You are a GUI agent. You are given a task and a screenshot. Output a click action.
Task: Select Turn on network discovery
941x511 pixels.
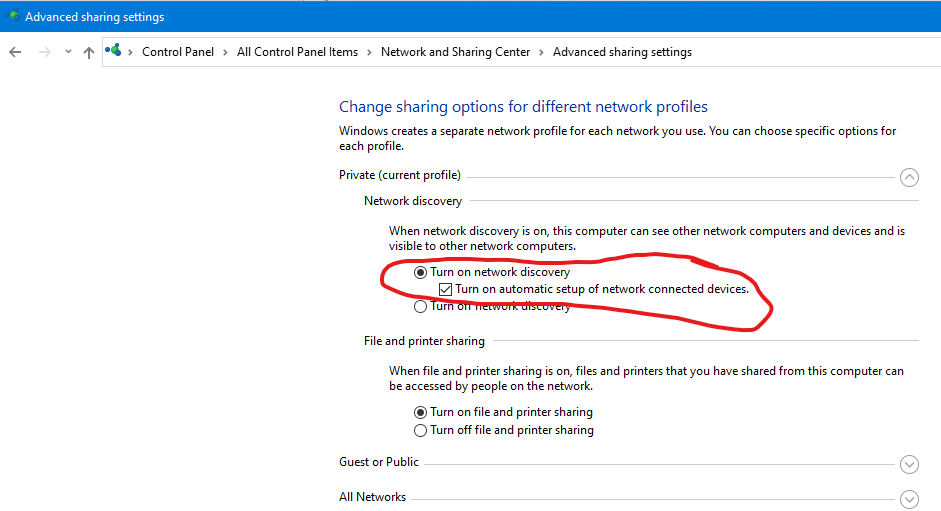click(x=420, y=273)
